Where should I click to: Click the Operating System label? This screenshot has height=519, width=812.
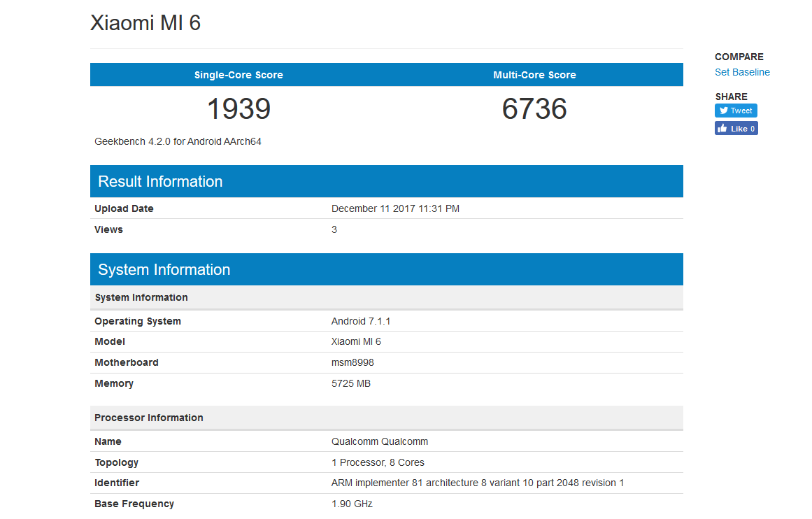pos(138,321)
